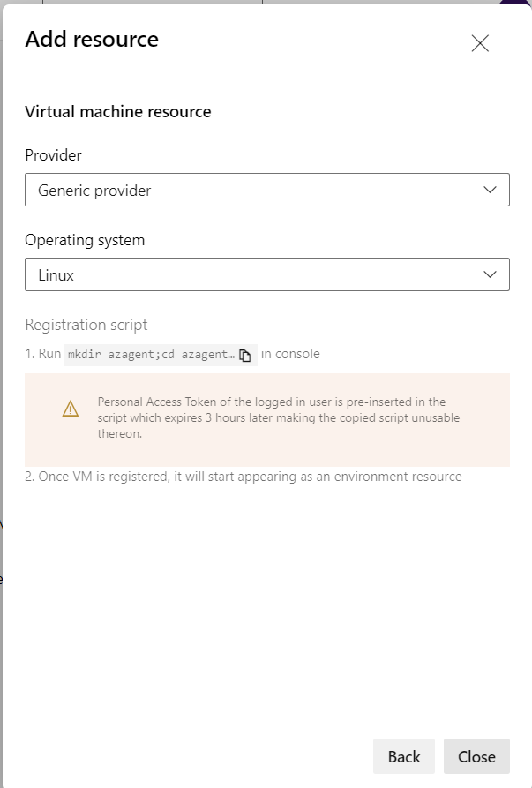Click the 'Once VM is registered' step text
The width and height of the screenshot is (532, 788).
[243, 477]
